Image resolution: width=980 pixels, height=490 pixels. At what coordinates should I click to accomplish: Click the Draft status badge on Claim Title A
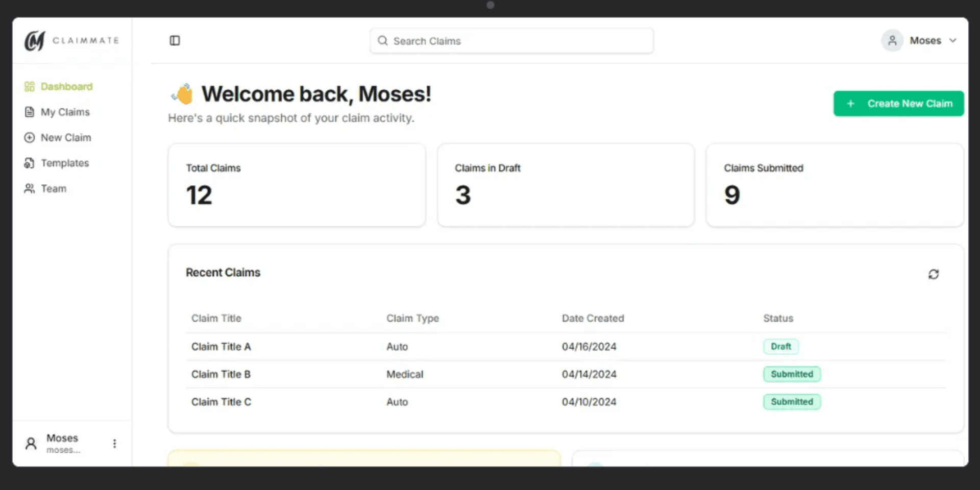pos(781,346)
